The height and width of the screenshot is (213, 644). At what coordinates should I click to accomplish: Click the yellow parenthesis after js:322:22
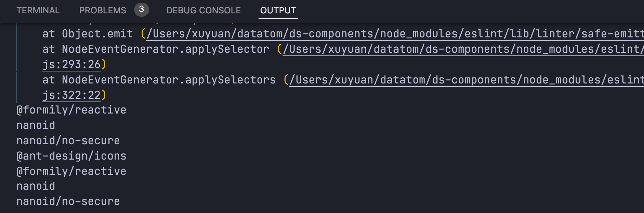tap(104, 95)
